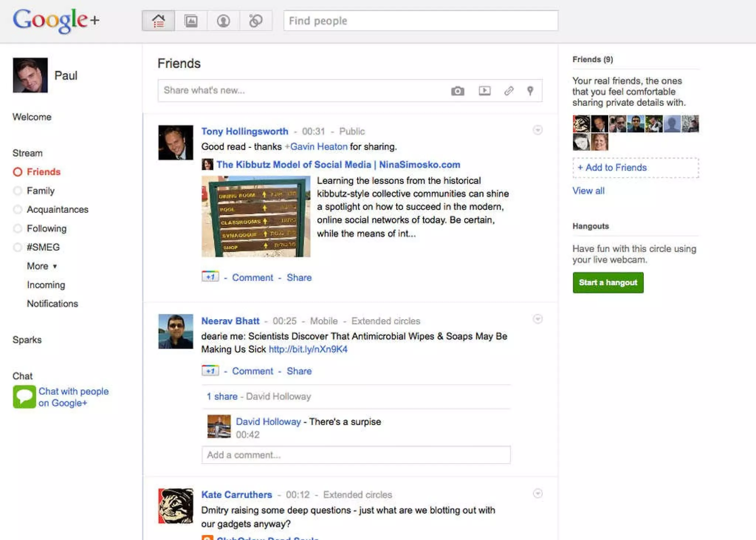This screenshot has width=756, height=540.
Task: Open options menu on Tony Hollingsworth's post
Action: click(x=538, y=130)
